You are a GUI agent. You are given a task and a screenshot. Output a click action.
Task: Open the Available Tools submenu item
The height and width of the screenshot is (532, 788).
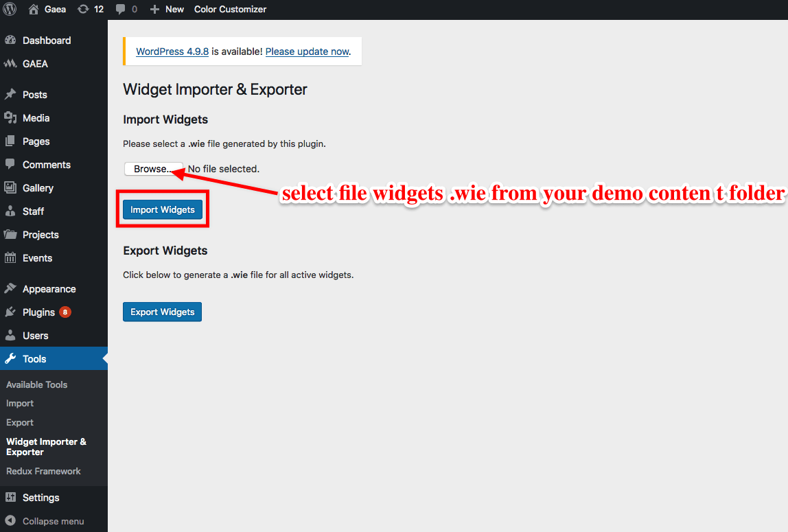tap(36, 385)
